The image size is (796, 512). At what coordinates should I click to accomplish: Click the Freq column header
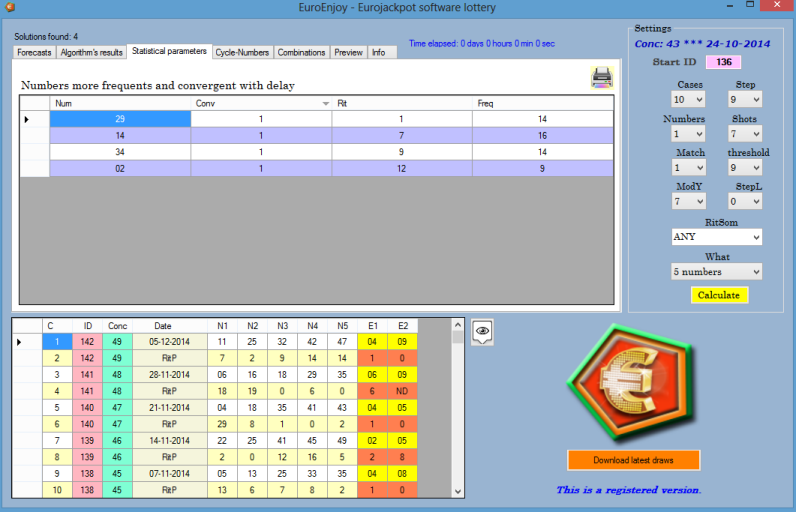coord(542,104)
